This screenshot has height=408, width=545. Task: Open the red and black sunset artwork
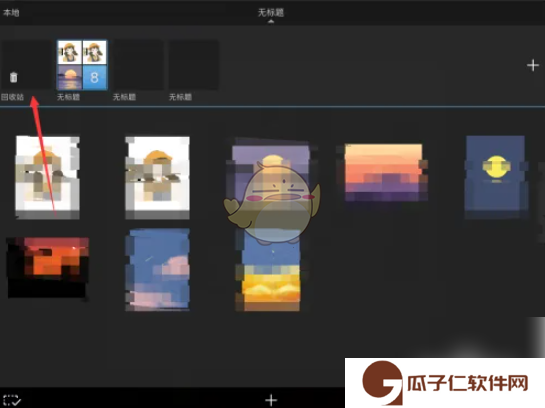(x=48, y=268)
